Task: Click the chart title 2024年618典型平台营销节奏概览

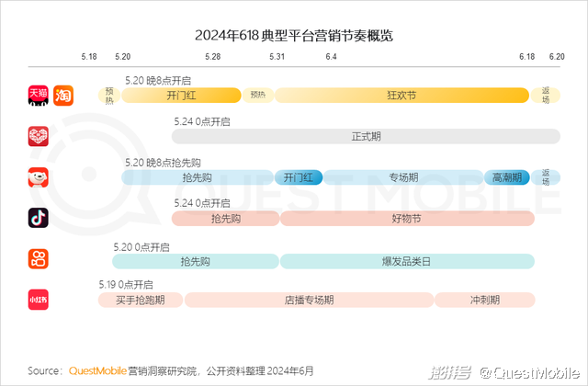Action: tap(294, 36)
